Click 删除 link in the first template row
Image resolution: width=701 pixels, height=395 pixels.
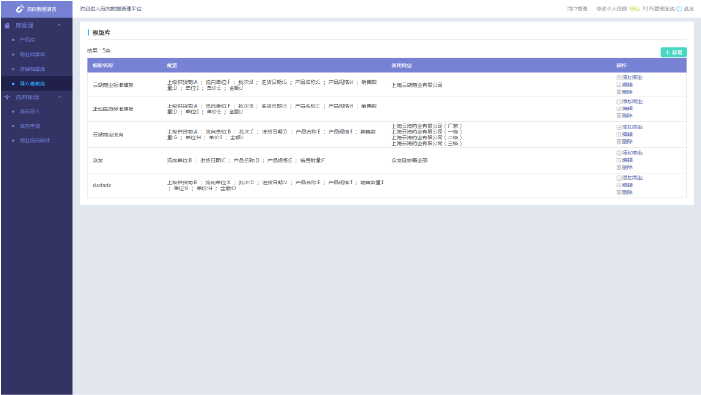point(627,92)
